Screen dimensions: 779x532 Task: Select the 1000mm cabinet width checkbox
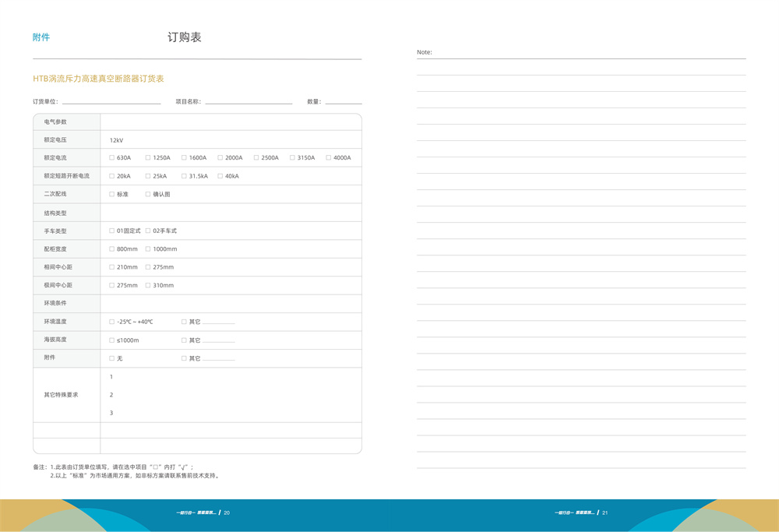click(148, 248)
